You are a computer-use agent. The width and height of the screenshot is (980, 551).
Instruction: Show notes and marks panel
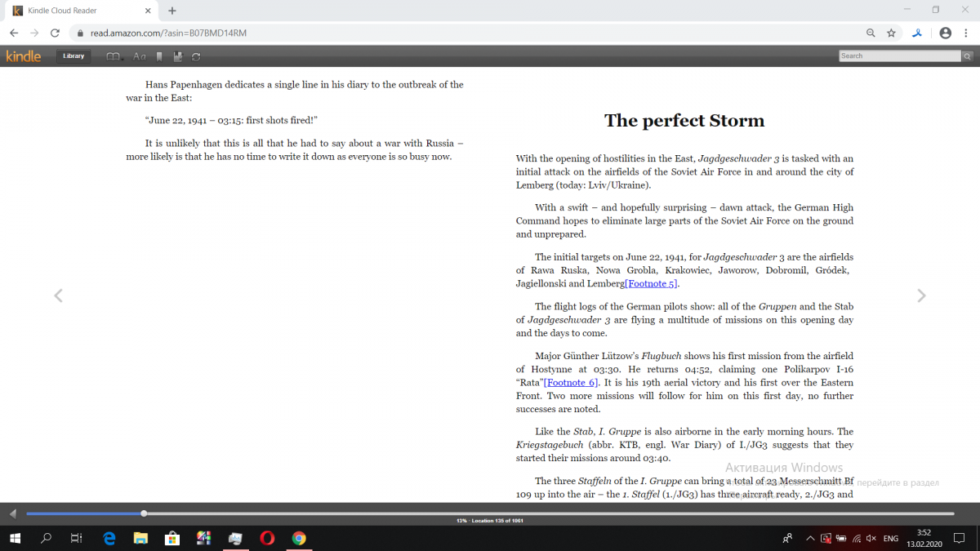[177, 56]
